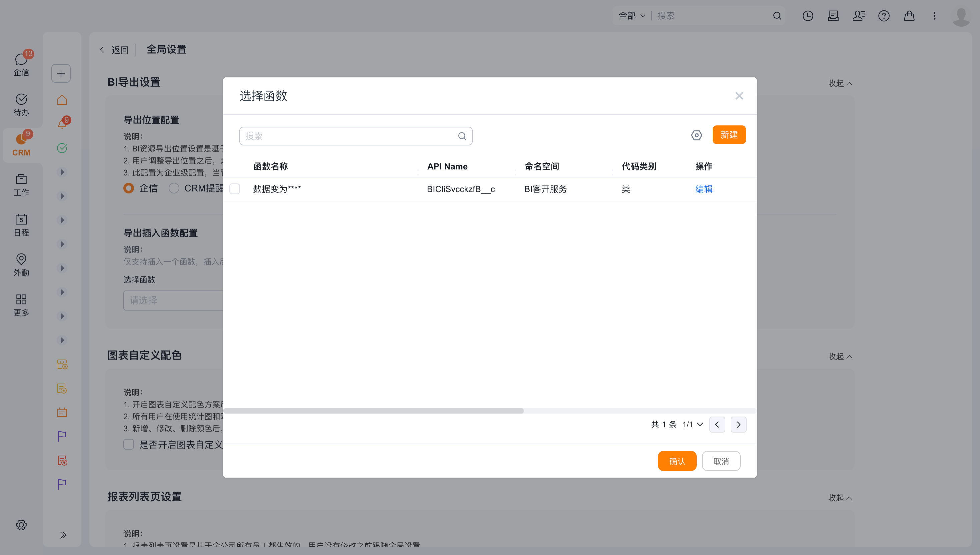Screen dimensions: 980x555
Task: Select the 企信 radio button
Action: point(129,188)
